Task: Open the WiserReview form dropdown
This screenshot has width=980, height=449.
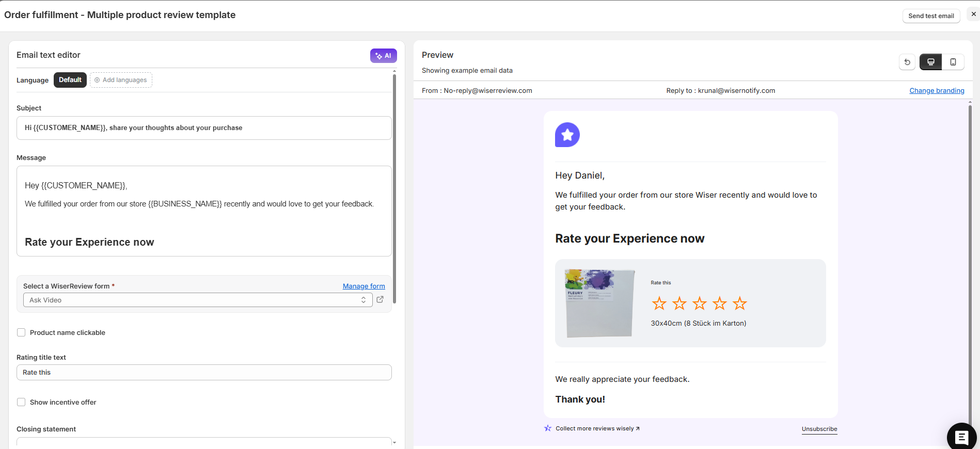Action: pos(198,300)
